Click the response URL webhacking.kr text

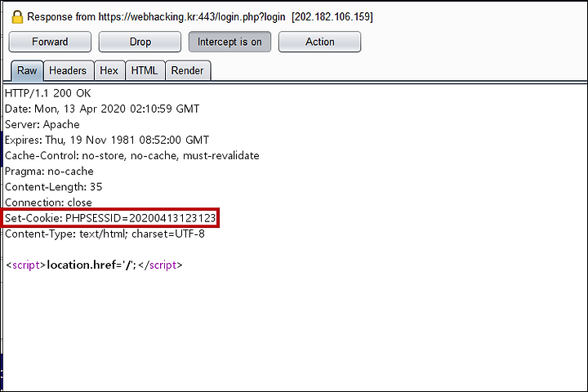pos(192,17)
